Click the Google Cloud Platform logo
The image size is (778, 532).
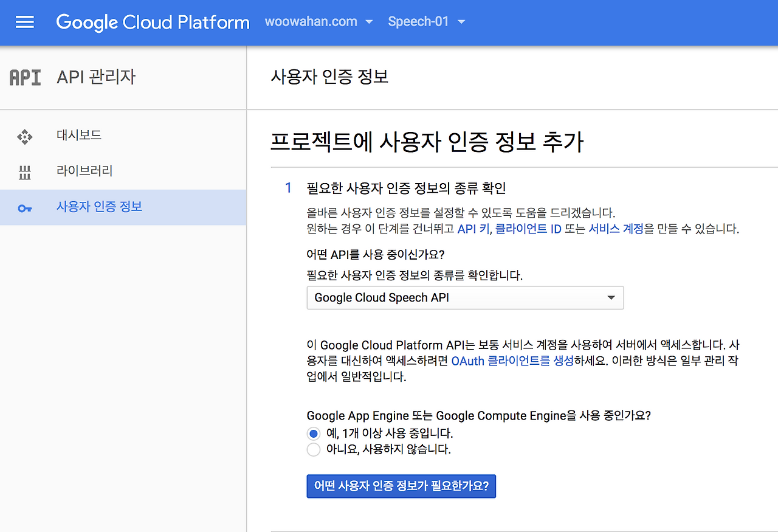coord(153,22)
